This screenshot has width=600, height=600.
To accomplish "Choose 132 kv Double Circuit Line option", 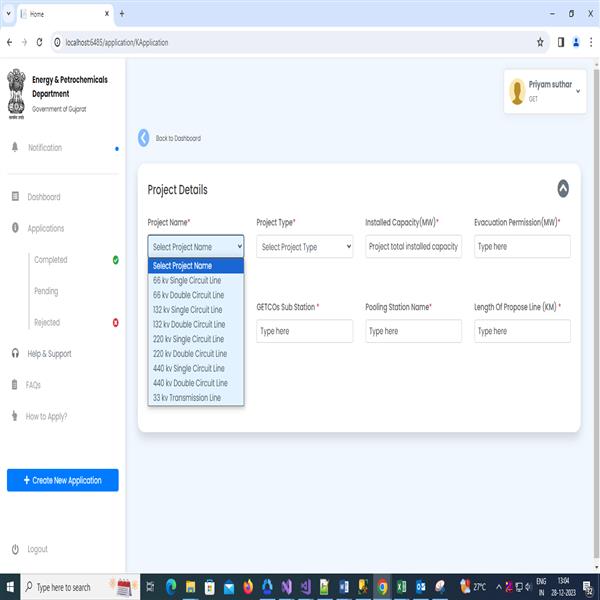I will [x=196, y=324].
